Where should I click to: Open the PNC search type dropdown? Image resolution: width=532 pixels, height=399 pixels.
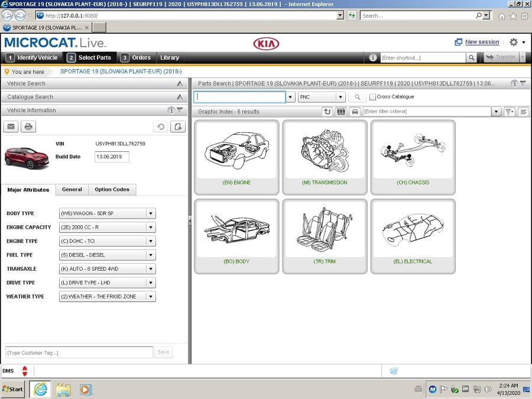pyautogui.click(x=322, y=97)
